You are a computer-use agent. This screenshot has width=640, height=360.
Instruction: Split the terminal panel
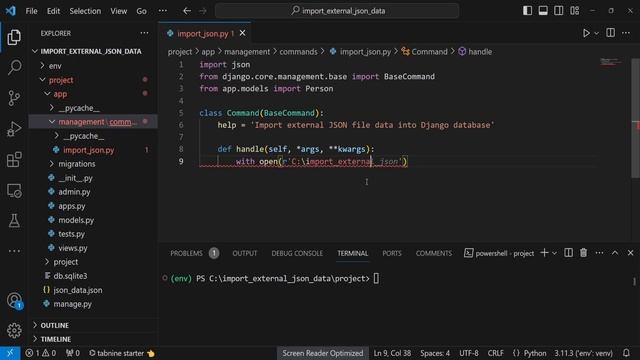click(568, 253)
